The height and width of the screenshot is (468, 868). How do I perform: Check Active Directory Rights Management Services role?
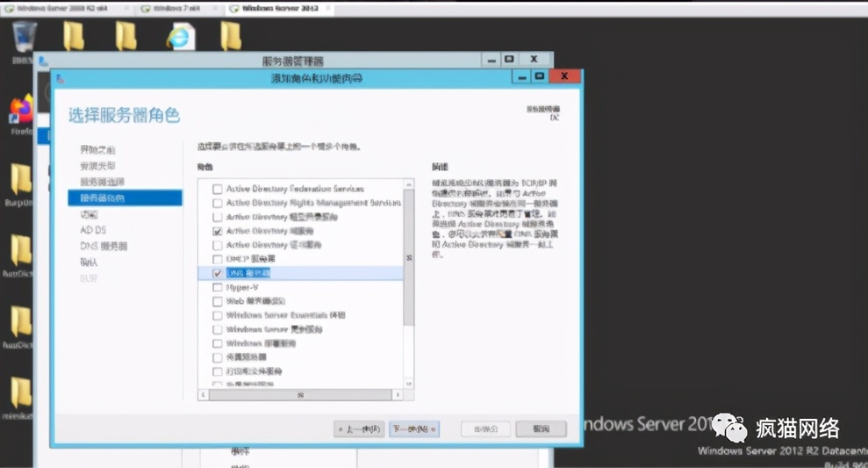[x=218, y=203]
